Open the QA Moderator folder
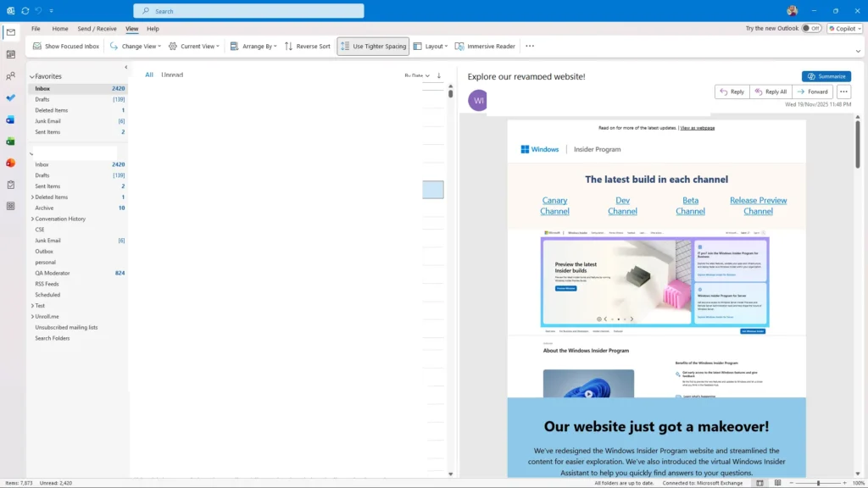 (78, 273)
